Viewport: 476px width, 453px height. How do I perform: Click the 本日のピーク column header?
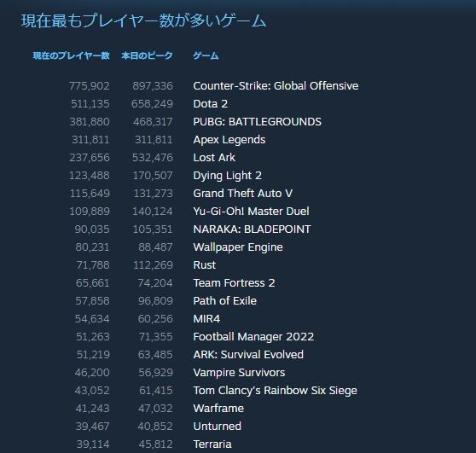click(147, 55)
